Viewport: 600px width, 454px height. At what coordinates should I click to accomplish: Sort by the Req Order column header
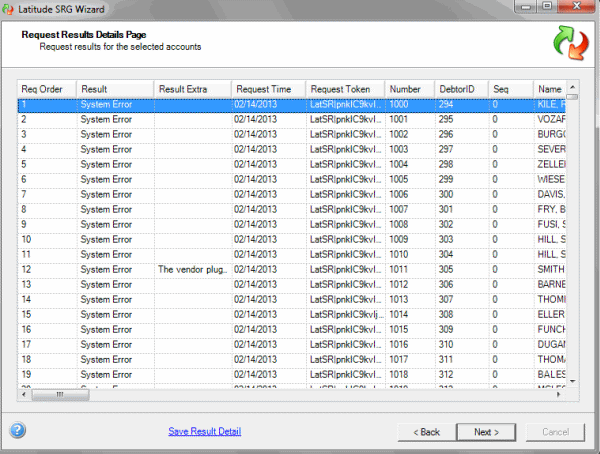[47, 89]
